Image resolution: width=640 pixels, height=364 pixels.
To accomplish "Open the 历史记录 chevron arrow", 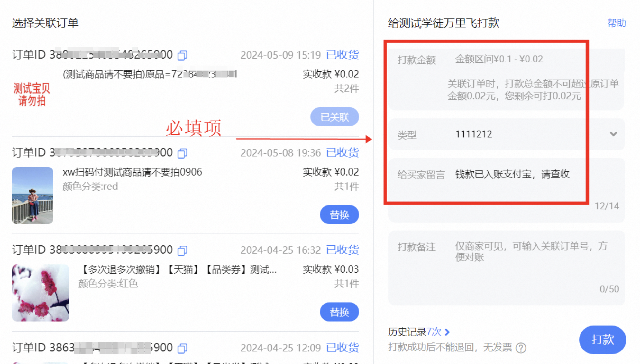I will tap(447, 332).
